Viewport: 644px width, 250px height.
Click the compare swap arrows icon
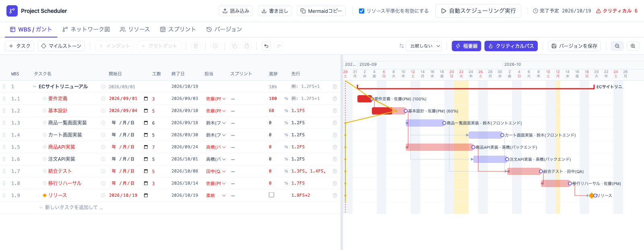401,46
